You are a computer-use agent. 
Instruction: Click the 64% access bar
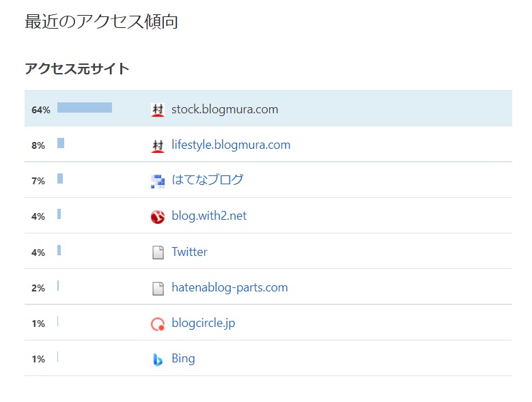click(x=85, y=107)
